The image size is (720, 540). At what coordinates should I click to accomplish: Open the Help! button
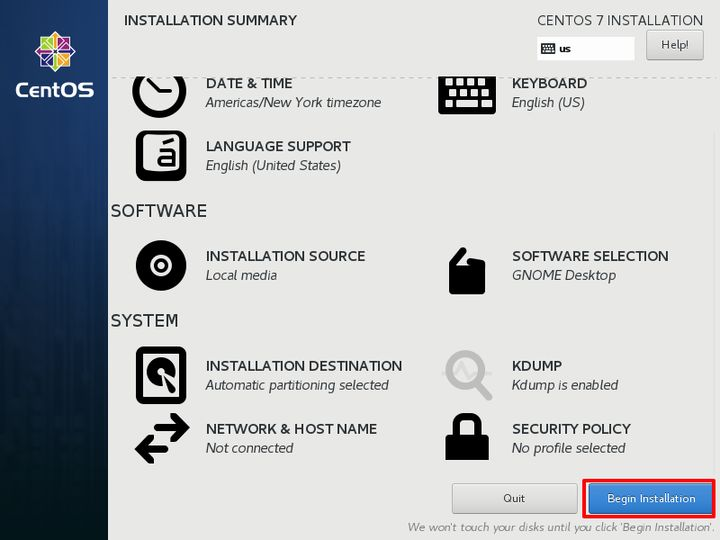[x=675, y=45]
